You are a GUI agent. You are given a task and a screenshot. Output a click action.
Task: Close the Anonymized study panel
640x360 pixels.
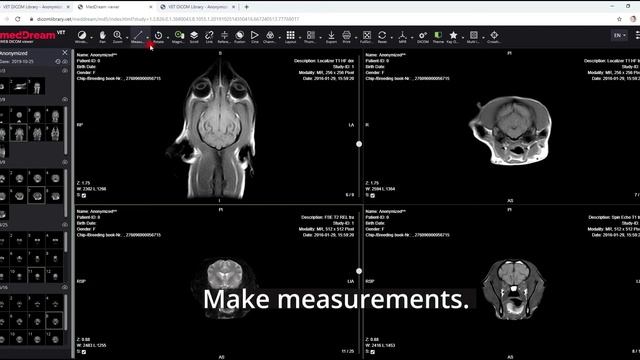64,53
